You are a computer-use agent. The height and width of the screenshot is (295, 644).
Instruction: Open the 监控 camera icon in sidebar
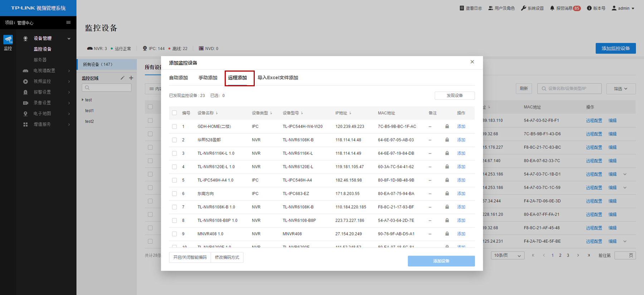pyautogui.click(x=8, y=39)
